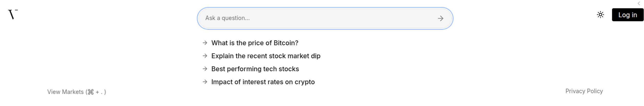The image size is (644, 106).
Task: Click the arrow icon beside the interest rates suggestion
Action: click(x=205, y=82)
